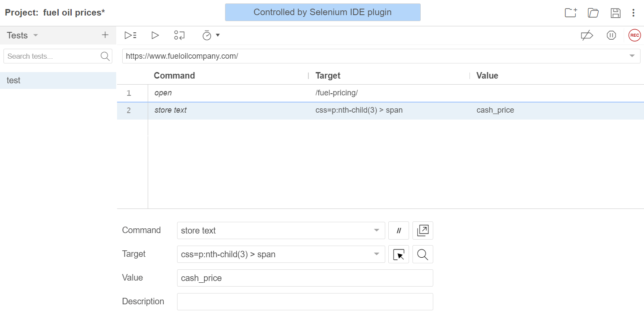Find the target element in page
Viewport: 644px width, 322px height.
422,254
